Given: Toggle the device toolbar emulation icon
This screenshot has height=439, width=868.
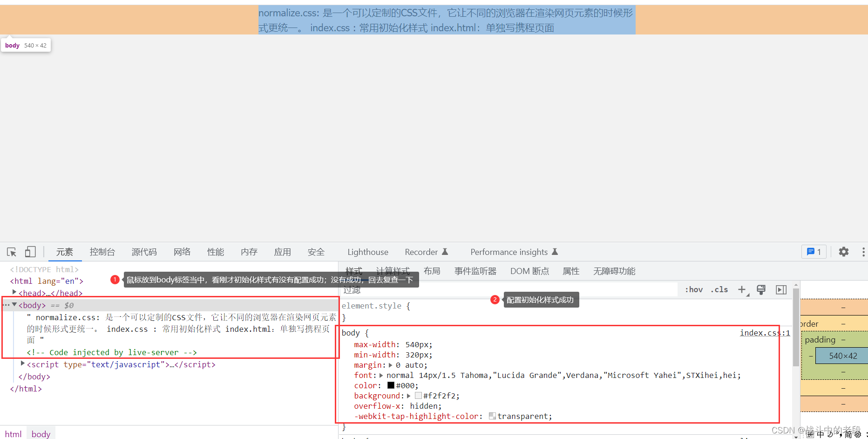Looking at the screenshot, I should click(30, 252).
